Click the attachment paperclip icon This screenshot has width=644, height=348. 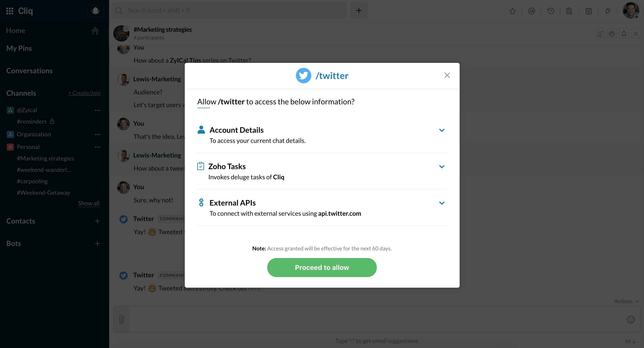click(x=122, y=319)
